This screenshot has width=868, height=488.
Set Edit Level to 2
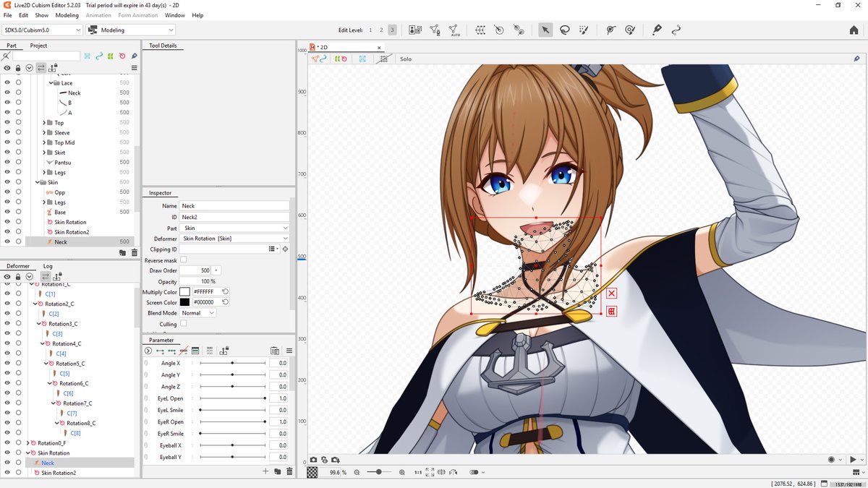382,30
